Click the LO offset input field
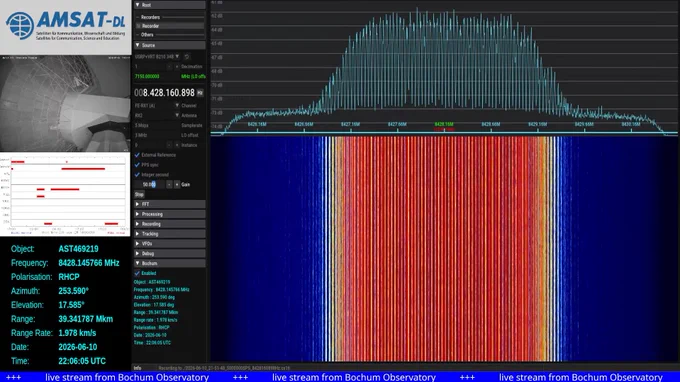 pyautogui.click(x=156, y=135)
